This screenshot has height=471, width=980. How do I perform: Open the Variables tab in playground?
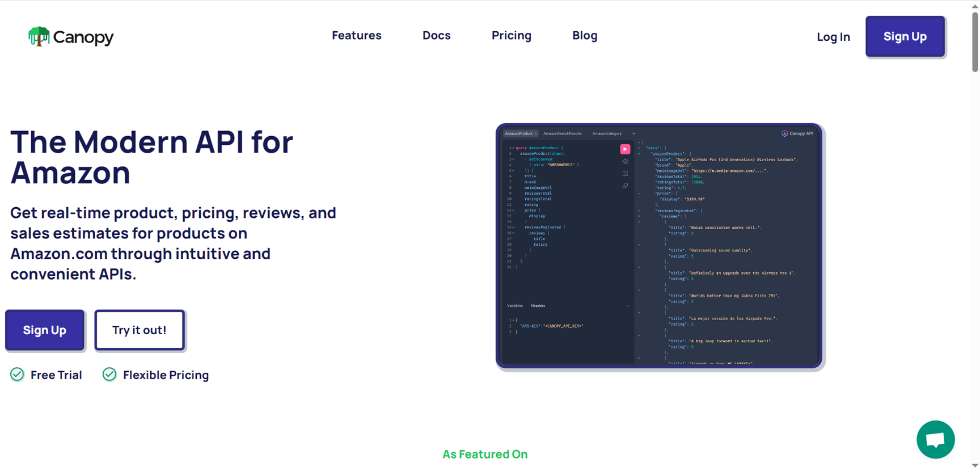click(515, 306)
